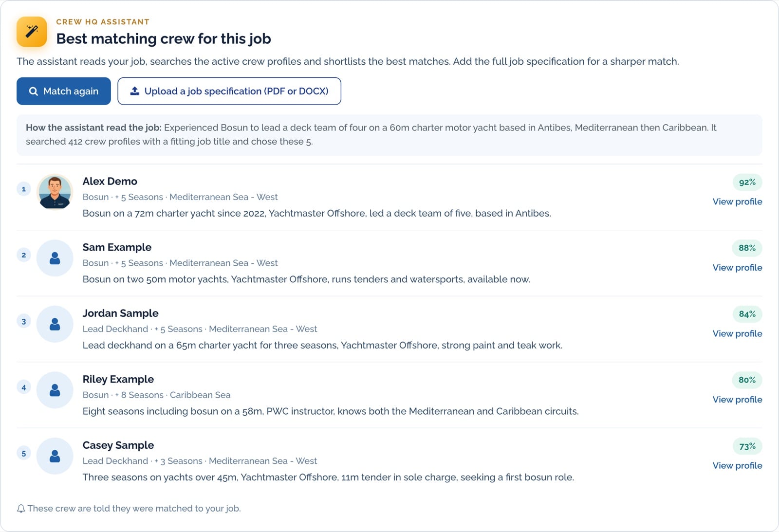This screenshot has width=779, height=532.
Task: Click Sam Example's 'Bosun on two 50m motor yachts' description
Action: 306,279
